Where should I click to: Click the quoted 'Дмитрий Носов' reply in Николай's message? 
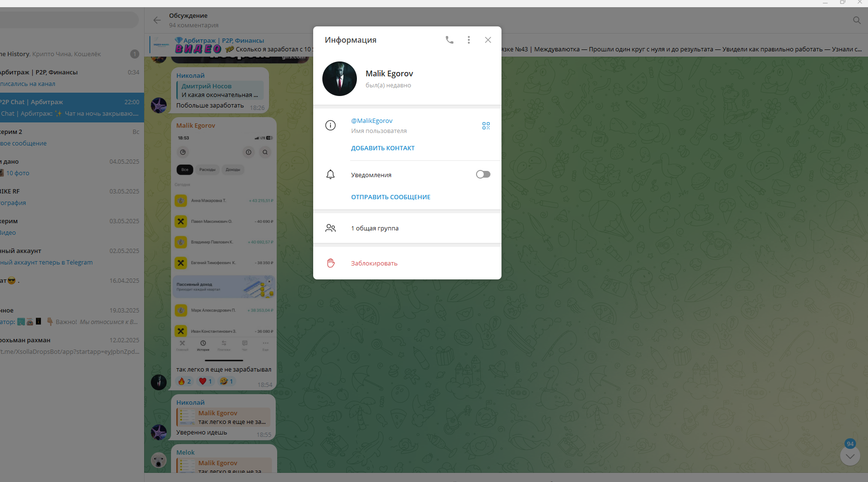pos(220,90)
